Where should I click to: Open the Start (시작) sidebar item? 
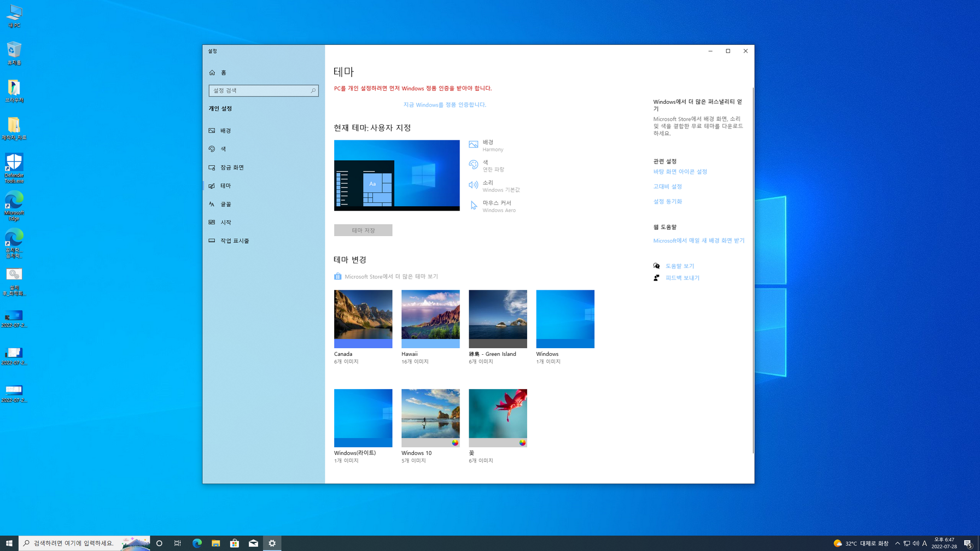tap(264, 222)
